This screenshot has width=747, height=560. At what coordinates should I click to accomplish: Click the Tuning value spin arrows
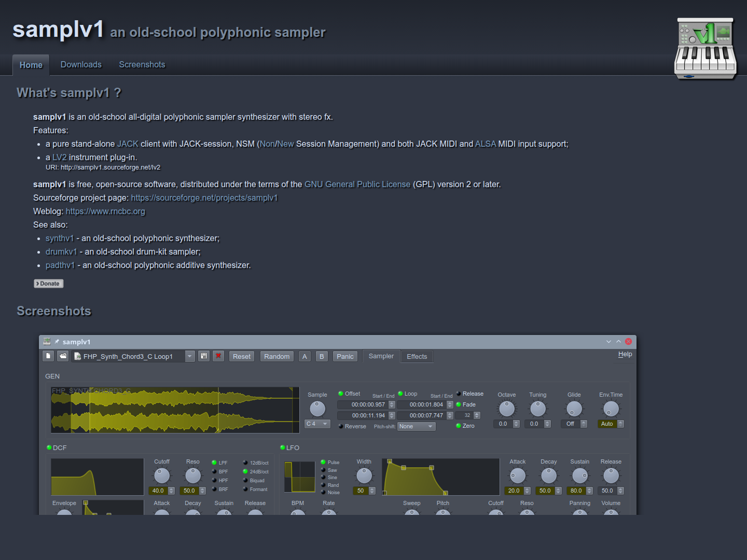pos(547,424)
